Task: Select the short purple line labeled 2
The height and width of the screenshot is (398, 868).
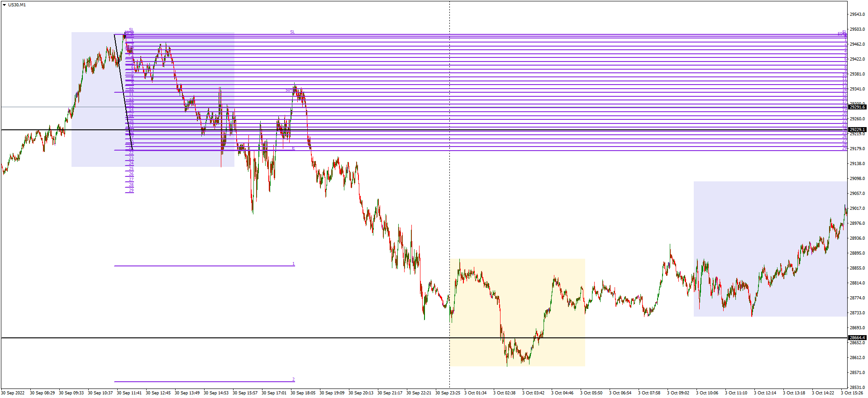Action: pyautogui.click(x=205, y=382)
